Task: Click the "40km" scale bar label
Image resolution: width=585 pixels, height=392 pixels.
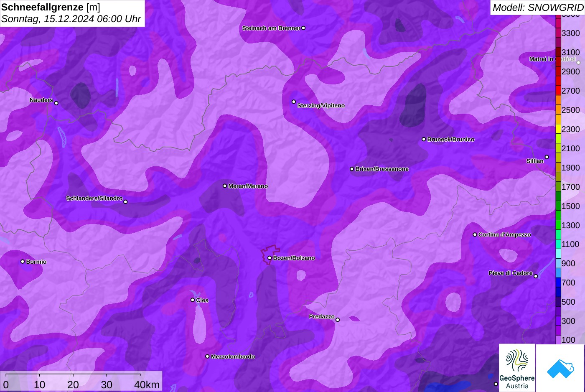Action: coord(147,384)
